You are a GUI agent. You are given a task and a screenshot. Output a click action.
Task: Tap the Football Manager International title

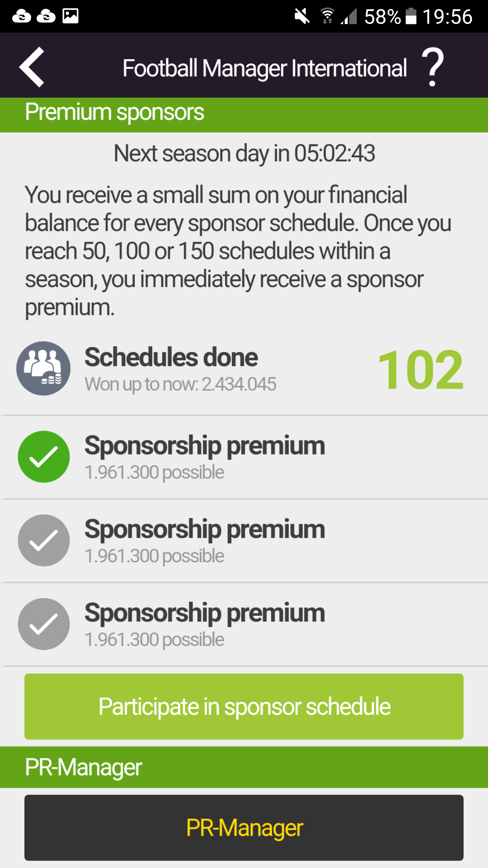[264, 68]
